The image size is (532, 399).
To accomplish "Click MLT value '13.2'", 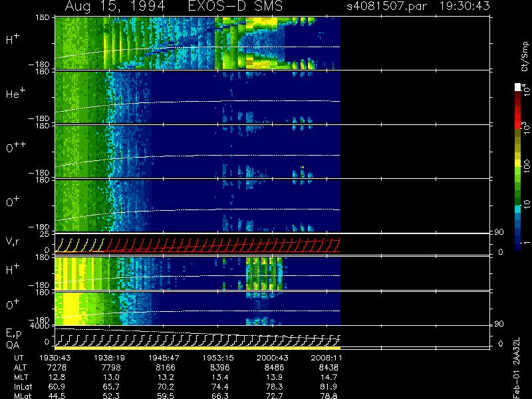I will coord(166,377).
